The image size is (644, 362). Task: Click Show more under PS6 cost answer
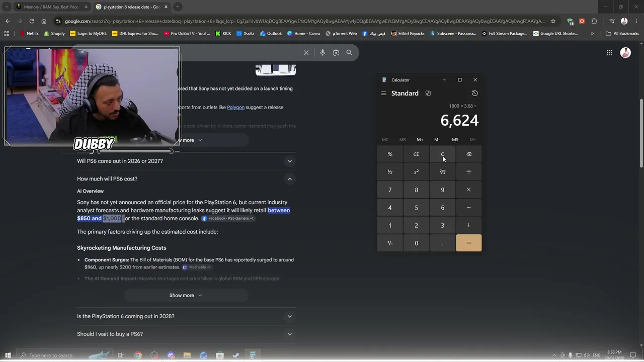[x=186, y=296]
